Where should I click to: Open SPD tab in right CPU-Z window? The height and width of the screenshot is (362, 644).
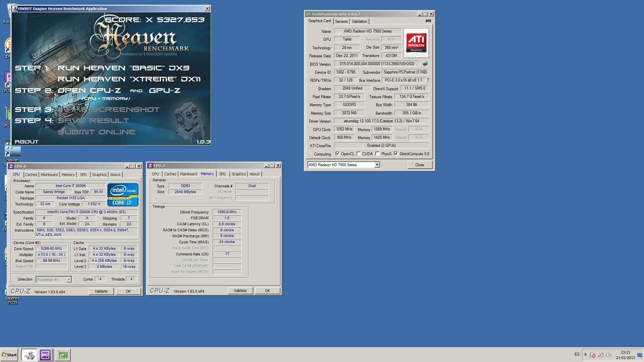[223, 174]
